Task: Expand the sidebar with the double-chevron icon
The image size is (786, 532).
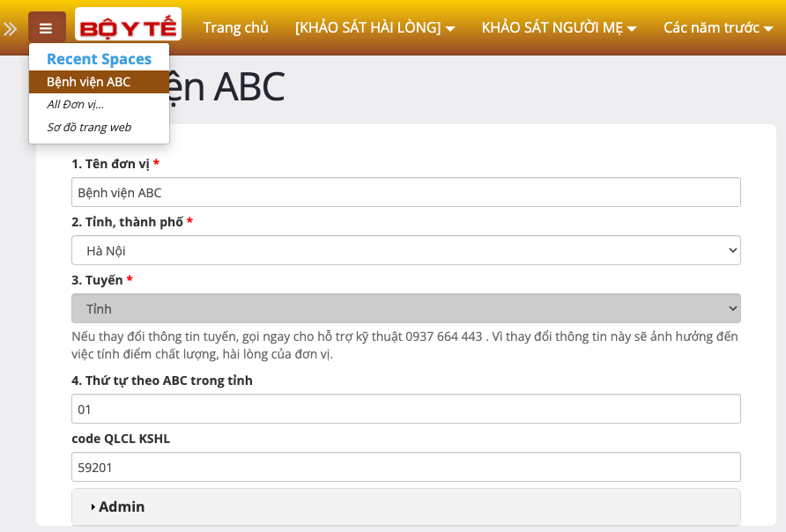Action: [x=11, y=28]
